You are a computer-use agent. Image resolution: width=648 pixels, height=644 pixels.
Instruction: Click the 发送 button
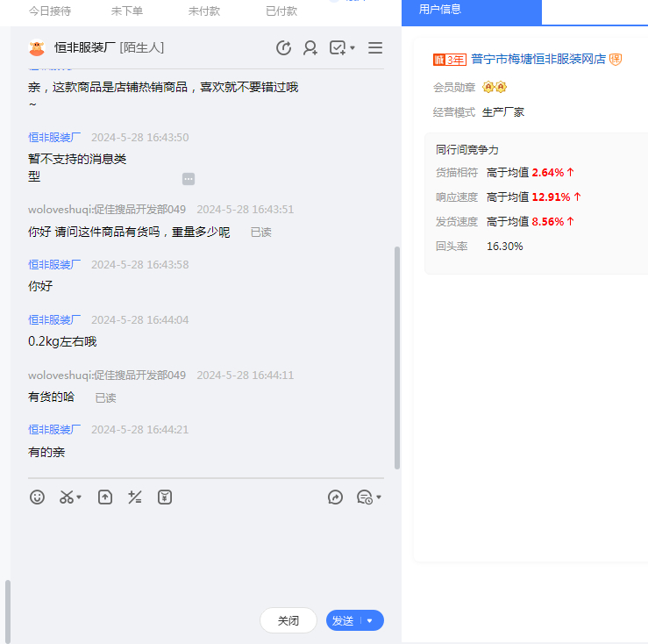[343, 620]
